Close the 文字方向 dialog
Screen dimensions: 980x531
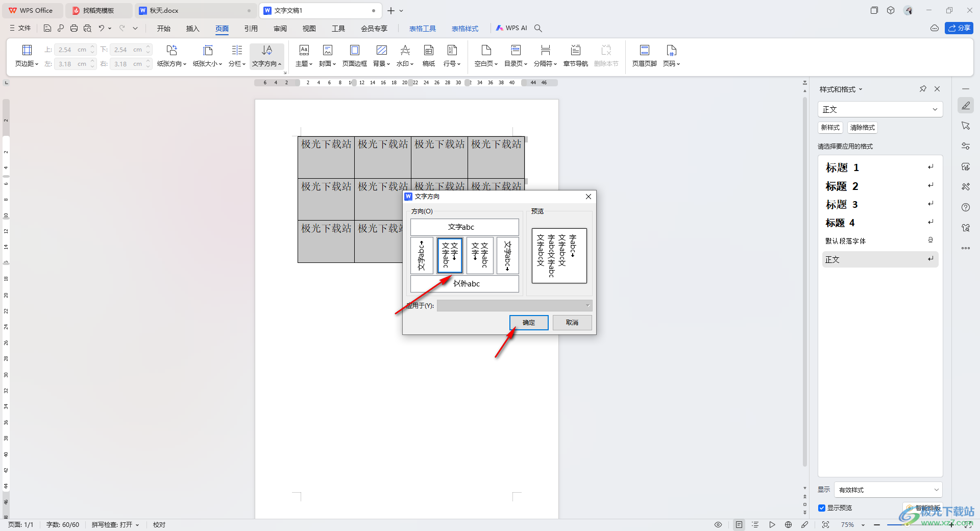pos(589,197)
